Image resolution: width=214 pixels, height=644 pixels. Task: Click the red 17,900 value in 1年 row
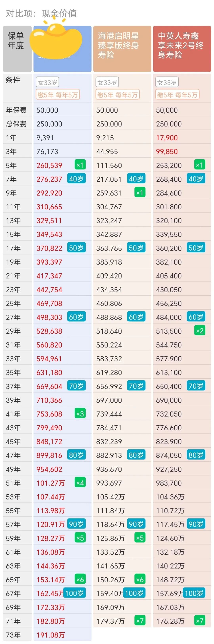click(x=167, y=138)
